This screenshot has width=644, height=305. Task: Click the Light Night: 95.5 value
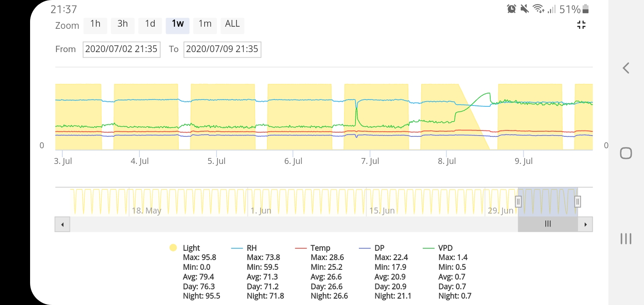tap(201, 296)
